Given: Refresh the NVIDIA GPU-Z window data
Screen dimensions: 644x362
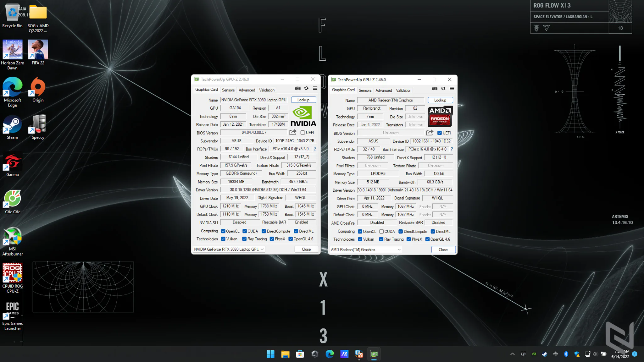Looking at the screenshot, I should [306, 88].
